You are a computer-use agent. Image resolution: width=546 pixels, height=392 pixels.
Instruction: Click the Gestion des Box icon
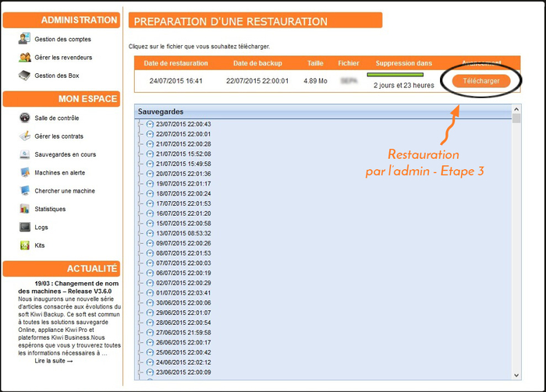point(24,76)
